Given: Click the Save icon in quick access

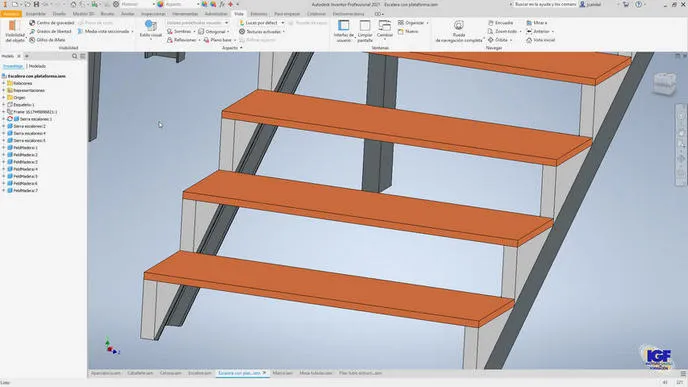Looking at the screenshot, I should pyautogui.click(x=36, y=4).
